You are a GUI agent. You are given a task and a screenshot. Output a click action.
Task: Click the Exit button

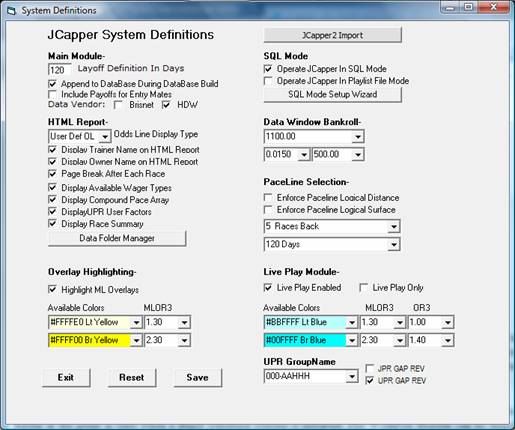click(66, 377)
